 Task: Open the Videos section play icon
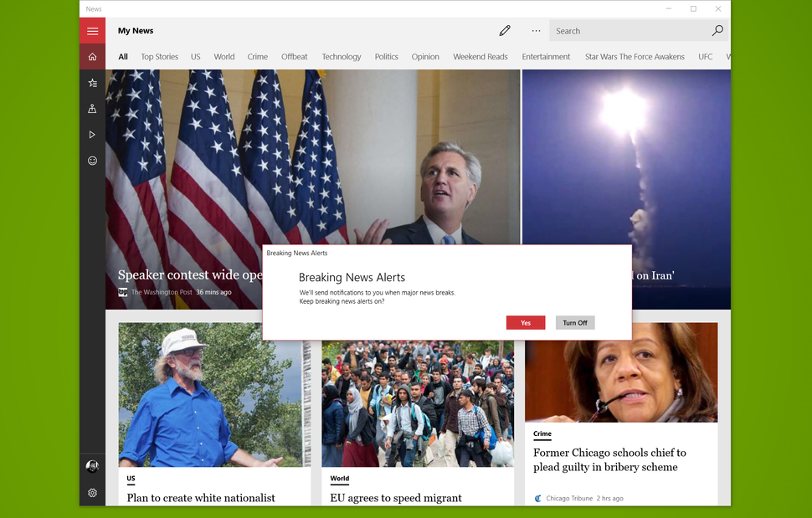click(92, 134)
